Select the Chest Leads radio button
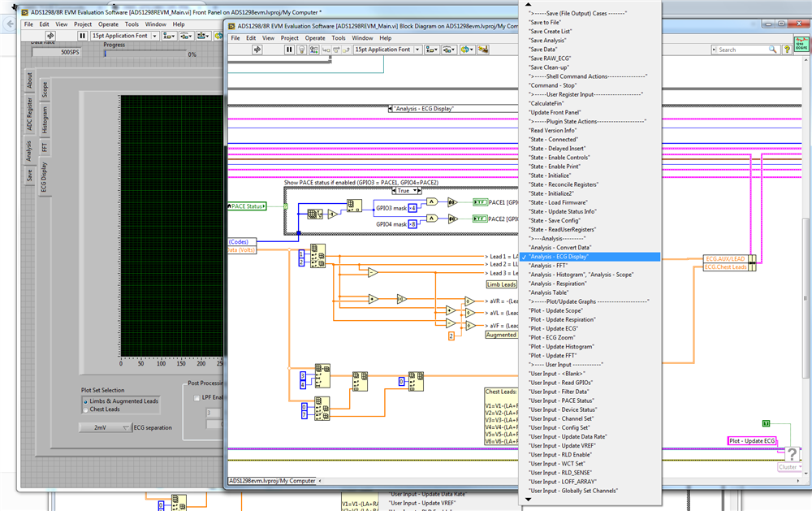 point(86,409)
